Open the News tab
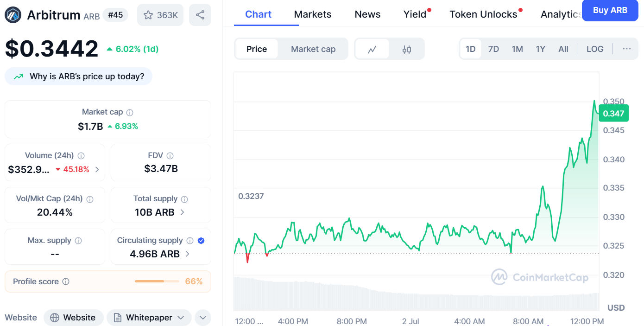Screen dimensions: 644x326 pos(367,14)
